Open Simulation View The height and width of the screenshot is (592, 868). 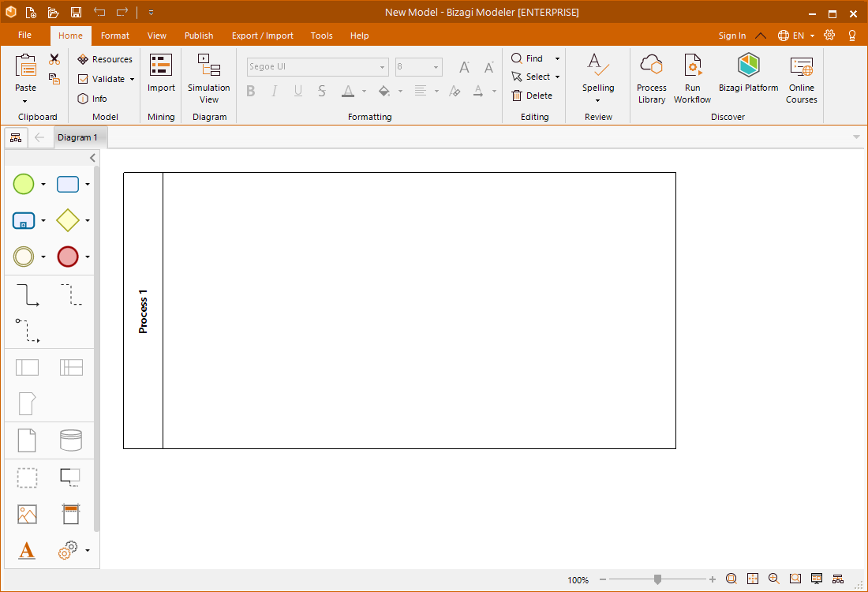pyautogui.click(x=208, y=79)
